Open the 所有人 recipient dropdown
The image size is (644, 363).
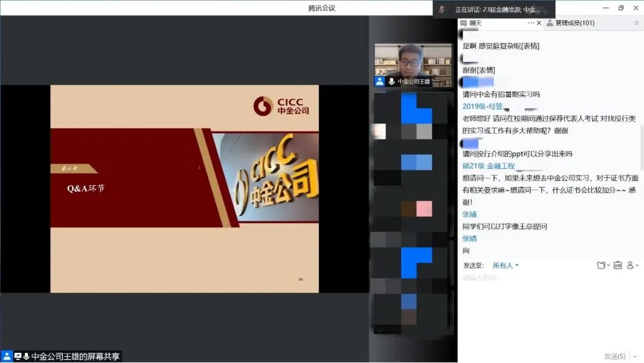[x=506, y=266]
